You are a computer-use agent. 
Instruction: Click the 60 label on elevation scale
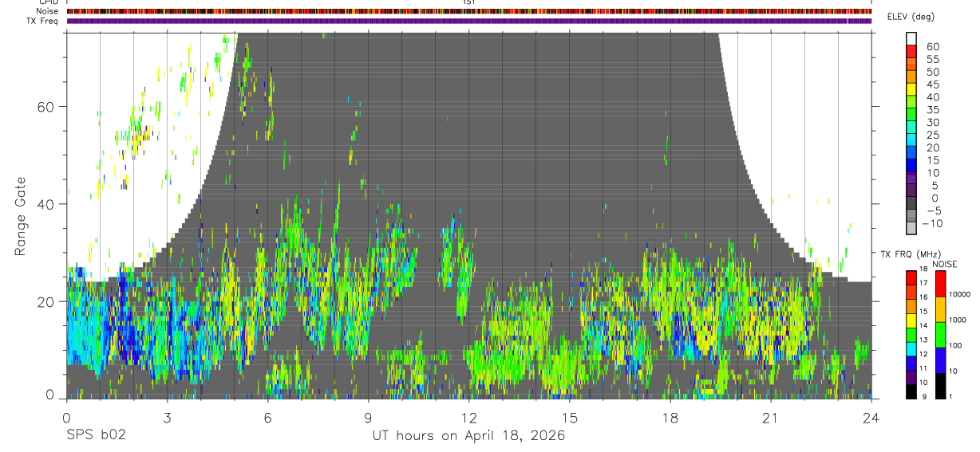[x=932, y=47]
